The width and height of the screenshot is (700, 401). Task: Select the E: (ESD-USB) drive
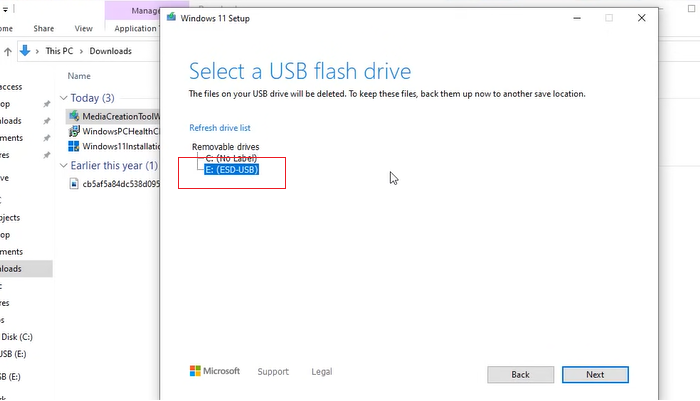(x=231, y=170)
